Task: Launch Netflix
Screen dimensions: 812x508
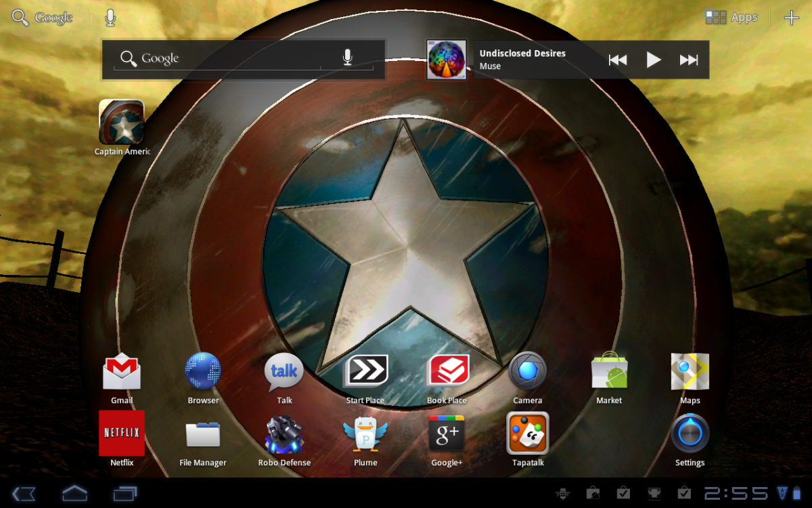Action: [122, 433]
